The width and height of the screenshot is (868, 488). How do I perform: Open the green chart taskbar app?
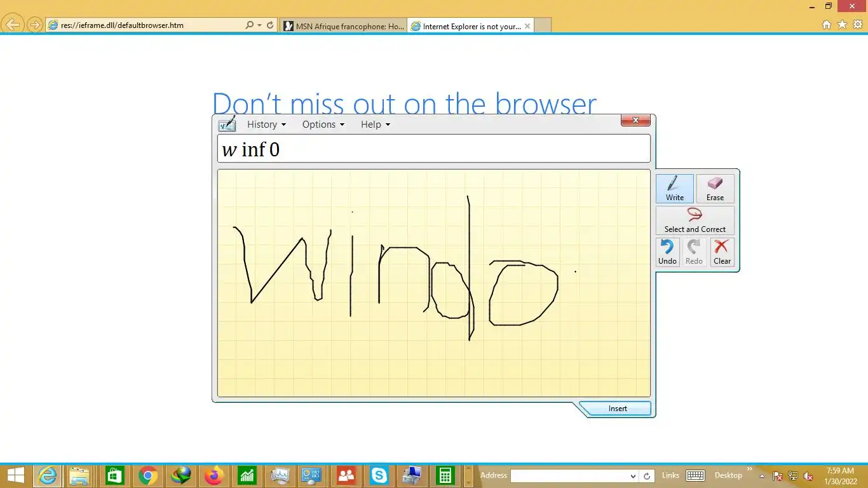[247, 475]
